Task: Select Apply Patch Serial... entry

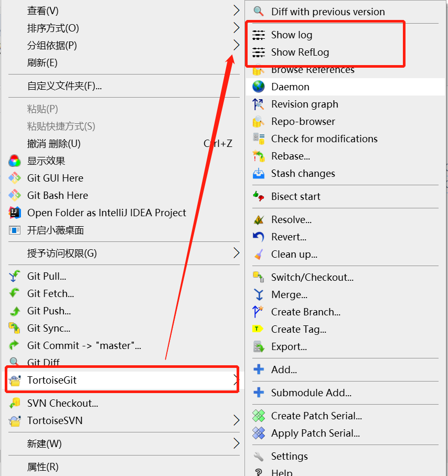Action: 345,433
